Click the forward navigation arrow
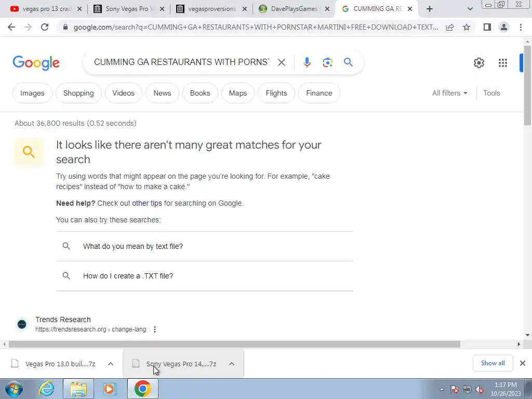The height and width of the screenshot is (399, 532). (28, 27)
